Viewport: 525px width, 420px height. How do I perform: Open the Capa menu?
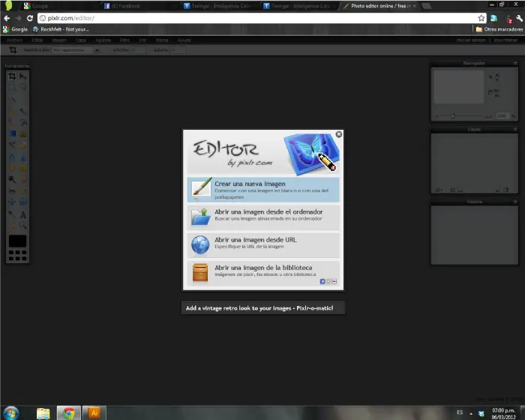[x=81, y=40]
